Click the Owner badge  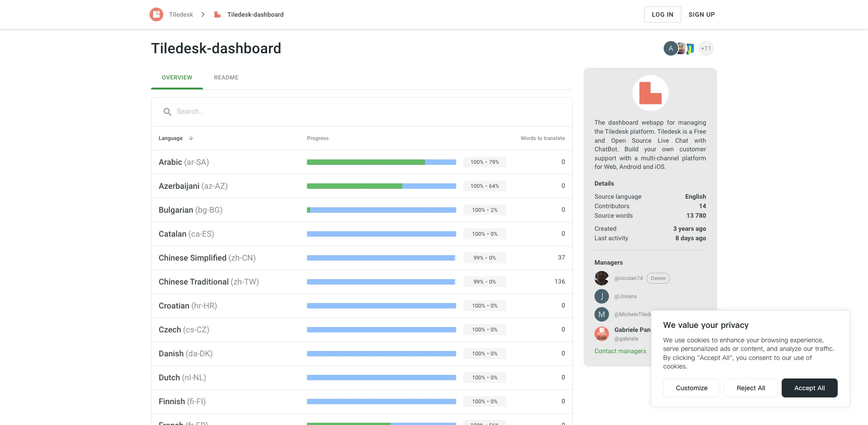click(x=658, y=278)
